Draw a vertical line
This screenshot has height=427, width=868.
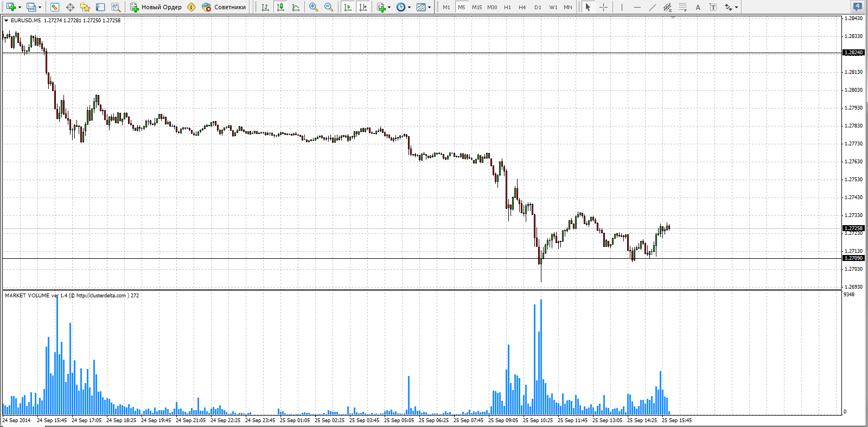point(622,7)
